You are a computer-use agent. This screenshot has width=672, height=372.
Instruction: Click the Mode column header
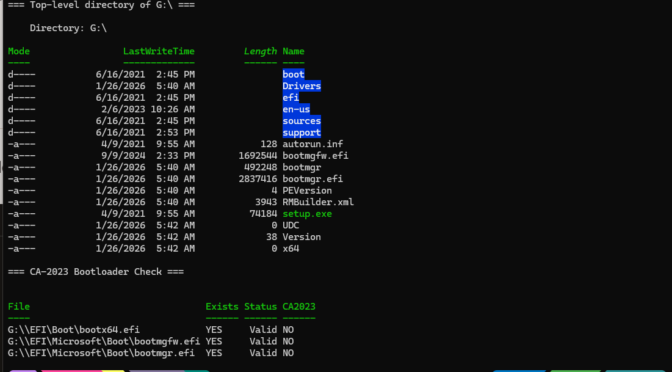pyautogui.click(x=19, y=51)
